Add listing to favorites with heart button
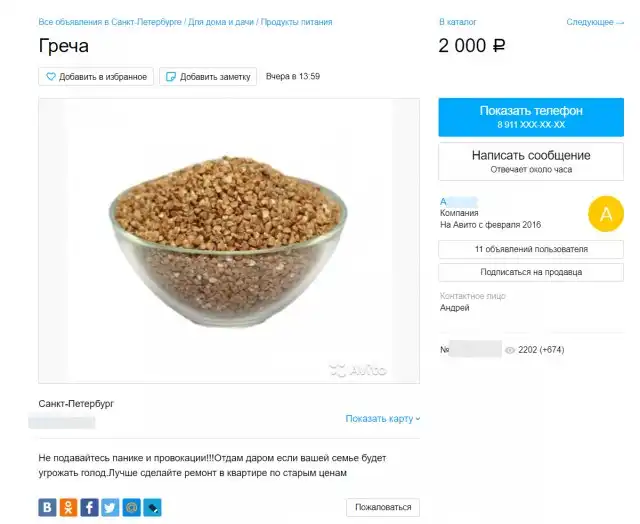This screenshot has height=524, width=640. (x=96, y=76)
